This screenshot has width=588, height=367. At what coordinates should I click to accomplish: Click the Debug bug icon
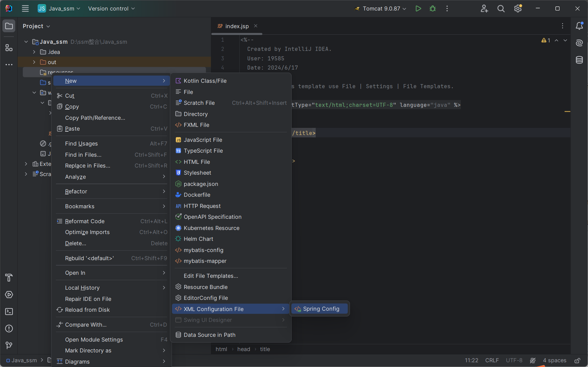[433, 8]
